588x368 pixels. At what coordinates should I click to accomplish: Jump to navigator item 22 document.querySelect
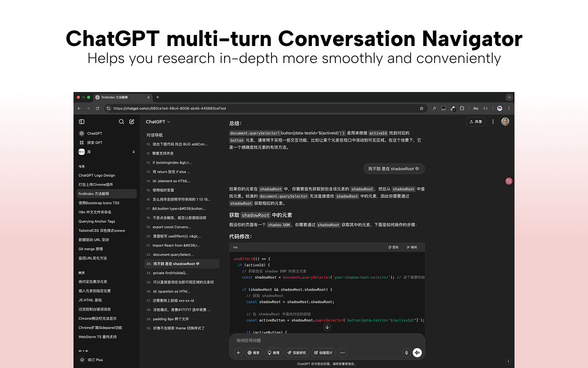[x=182, y=254]
